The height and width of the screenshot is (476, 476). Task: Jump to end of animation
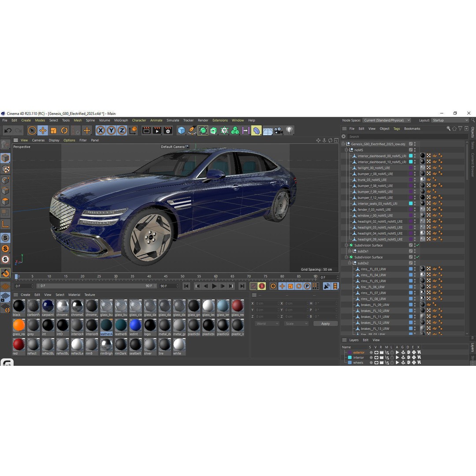[x=242, y=286]
